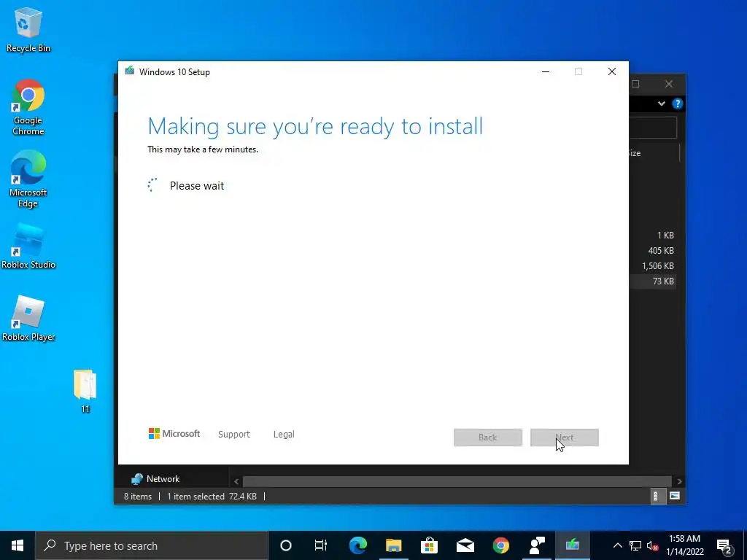Viewport: 747px width, 560px height.
Task: Open Cortana from the taskbar
Action: (x=285, y=545)
